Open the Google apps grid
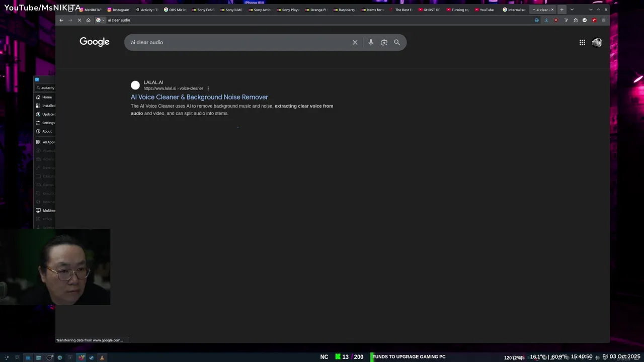644x362 pixels. (582, 42)
